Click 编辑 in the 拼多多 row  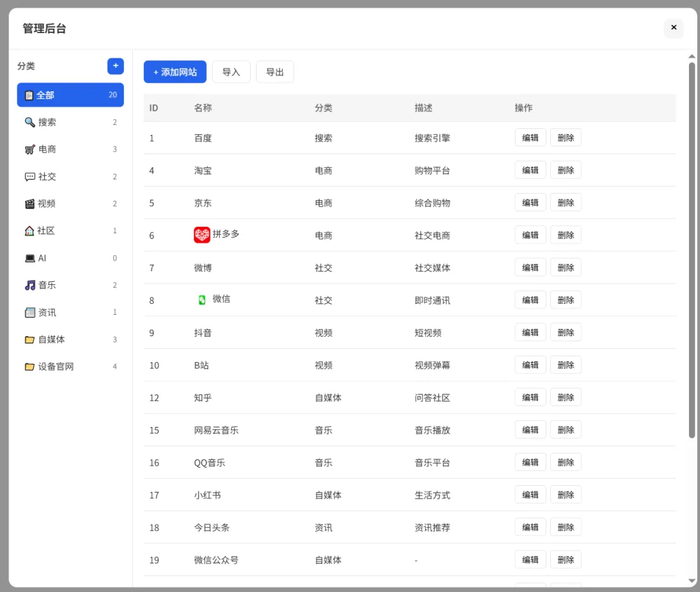tap(530, 235)
